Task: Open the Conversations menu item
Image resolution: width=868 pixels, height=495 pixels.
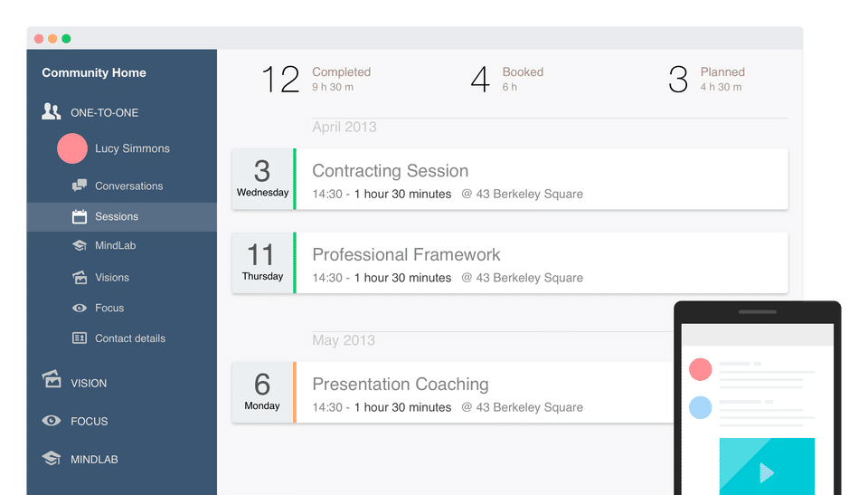Action: 128,186
